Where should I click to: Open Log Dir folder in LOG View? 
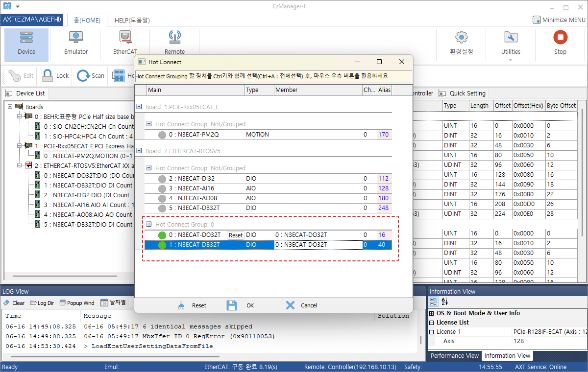click(x=42, y=303)
